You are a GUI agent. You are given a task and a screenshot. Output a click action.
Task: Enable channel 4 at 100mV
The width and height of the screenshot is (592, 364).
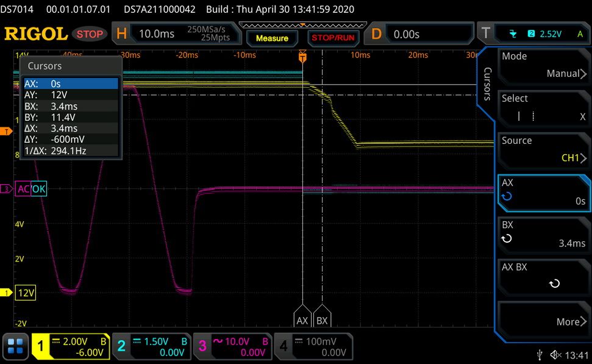click(313, 346)
